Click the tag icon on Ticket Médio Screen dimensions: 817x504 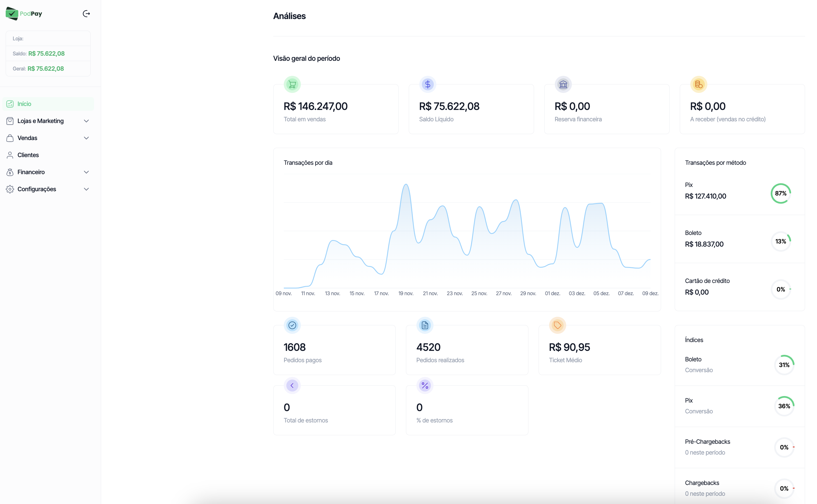(557, 325)
